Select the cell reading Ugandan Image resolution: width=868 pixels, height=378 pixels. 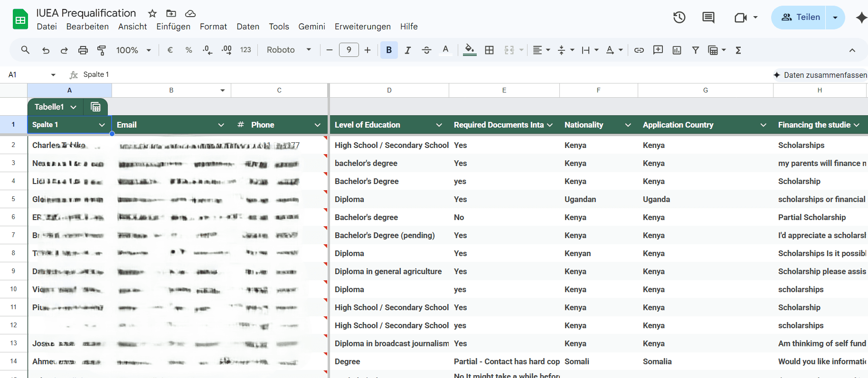coord(599,199)
